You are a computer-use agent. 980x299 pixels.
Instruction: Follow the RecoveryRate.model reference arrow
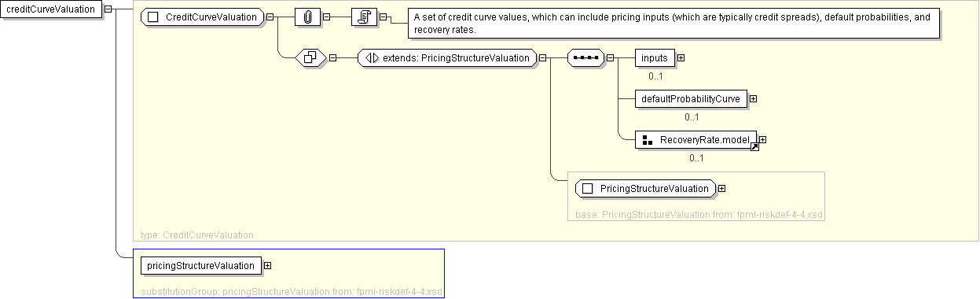coord(754,146)
